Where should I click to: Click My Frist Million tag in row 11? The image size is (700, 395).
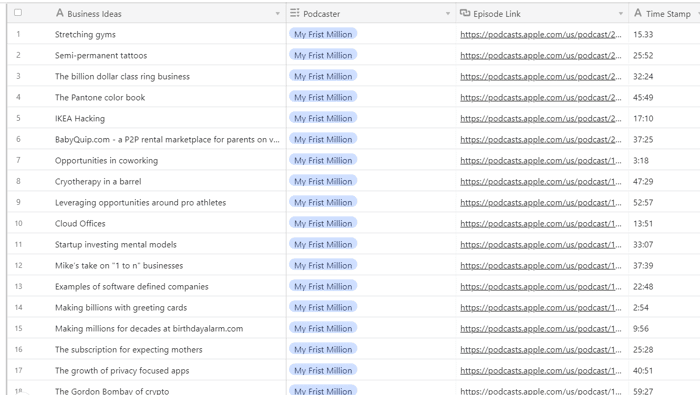[x=323, y=245]
